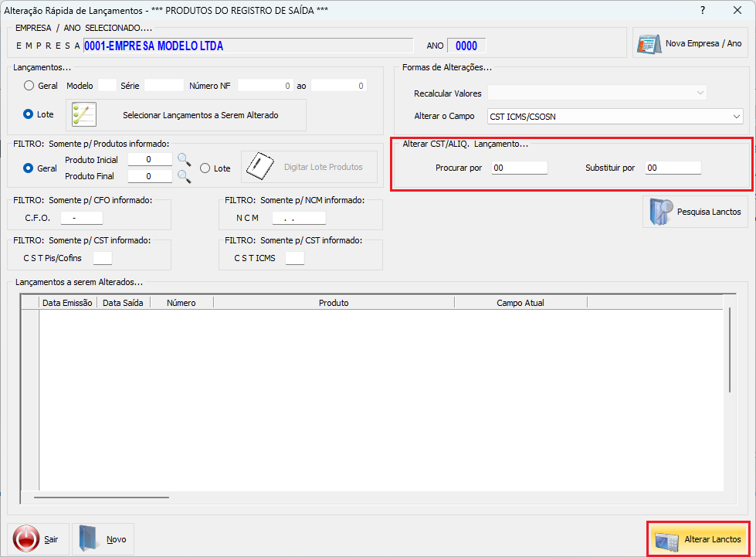Viewport: 756px width, 557px height.
Task: Click the Digitar Lote Produtos notepad icon
Action: [x=260, y=166]
